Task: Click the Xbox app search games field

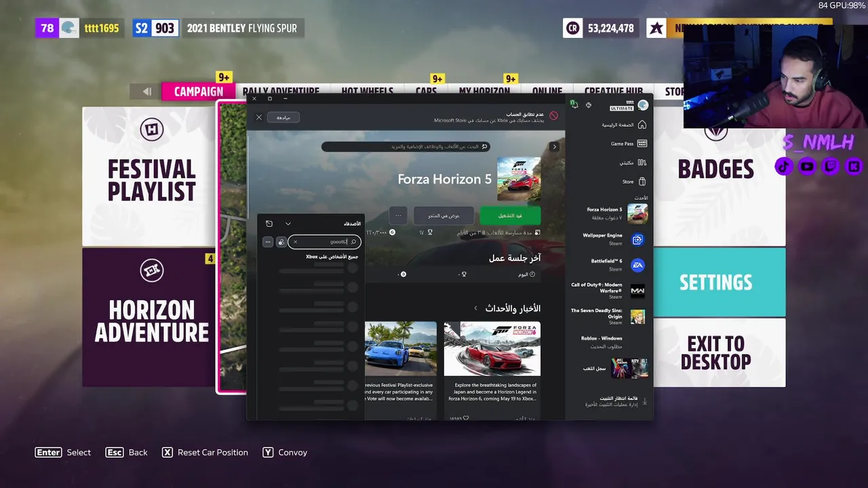Action: (406, 146)
